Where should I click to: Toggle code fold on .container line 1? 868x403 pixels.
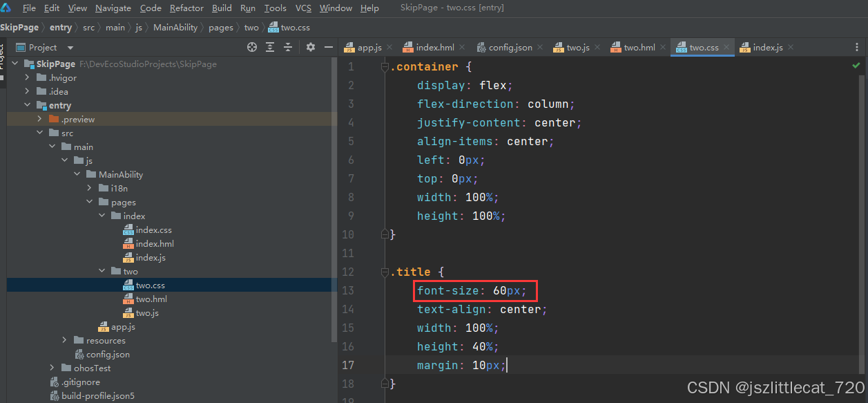[x=385, y=67]
